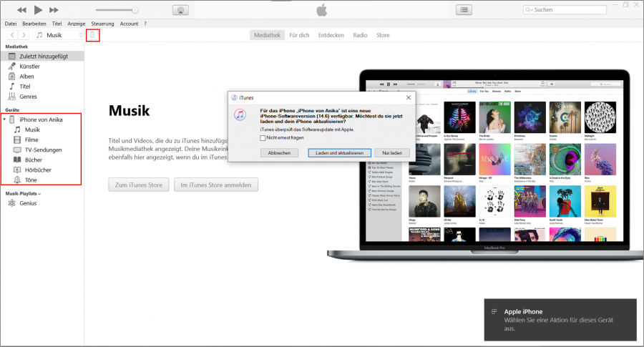Click the iPhone device icon in toolbar
644x347 pixels.
coord(93,35)
